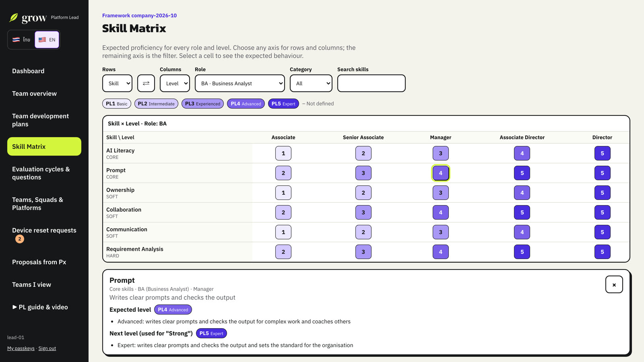The width and height of the screenshot is (644, 362).
Task: Click the grow leaf logo icon
Action: 14,17
